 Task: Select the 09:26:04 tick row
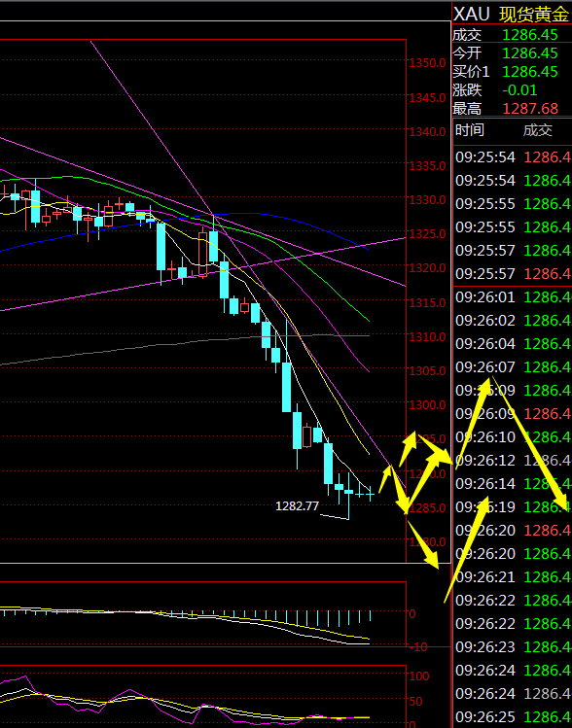pos(513,343)
